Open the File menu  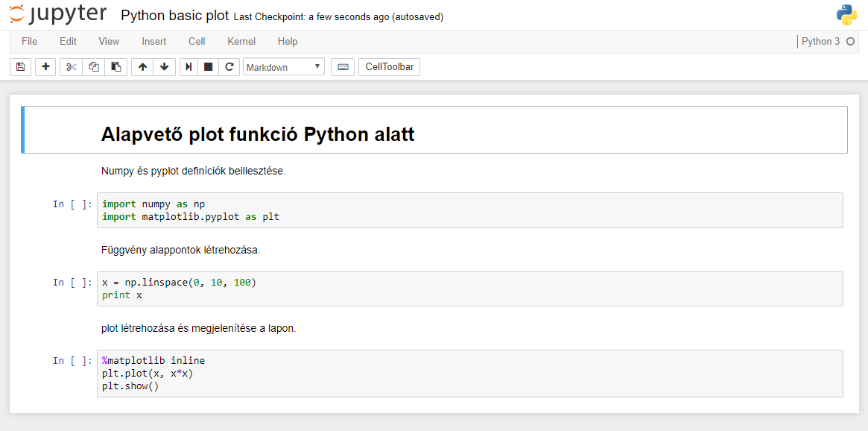click(29, 42)
